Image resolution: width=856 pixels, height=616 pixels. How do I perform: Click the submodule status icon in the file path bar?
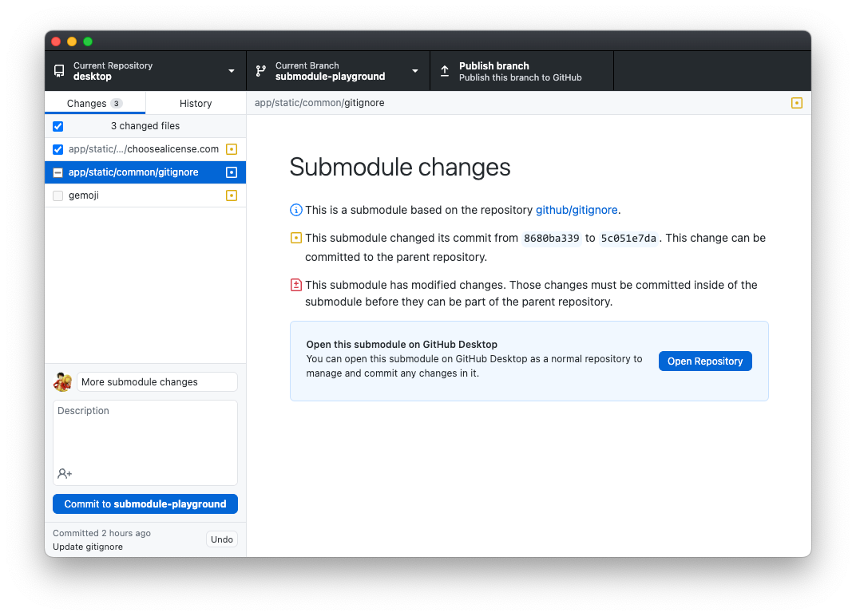click(x=796, y=102)
